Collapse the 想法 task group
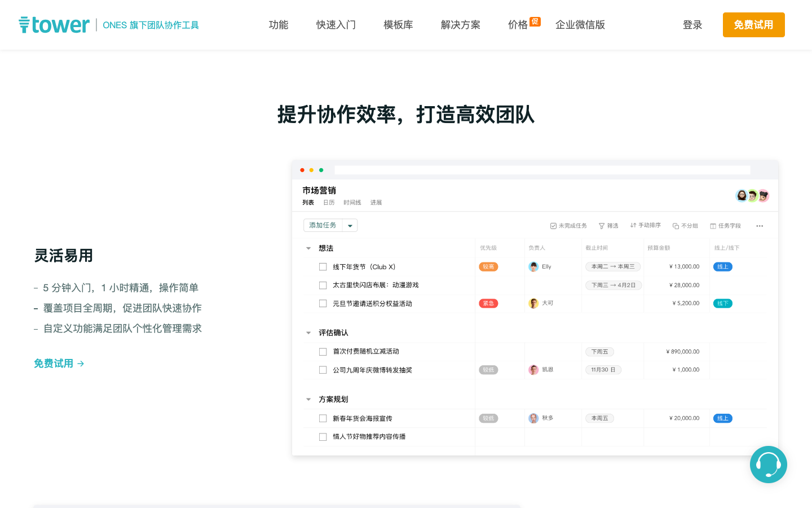The height and width of the screenshot is (508, 812). (308, 248)
